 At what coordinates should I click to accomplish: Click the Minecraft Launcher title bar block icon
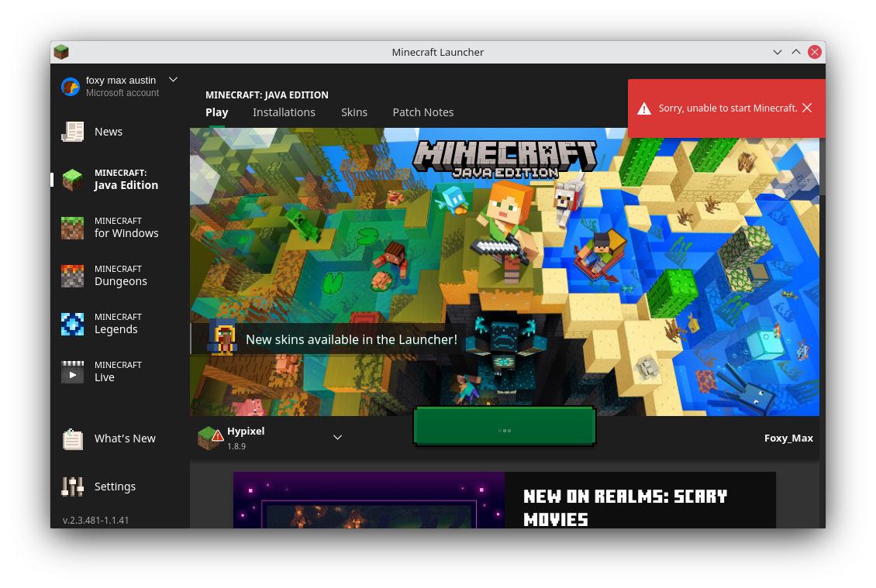pyautogui.click(x=61, y=52)
